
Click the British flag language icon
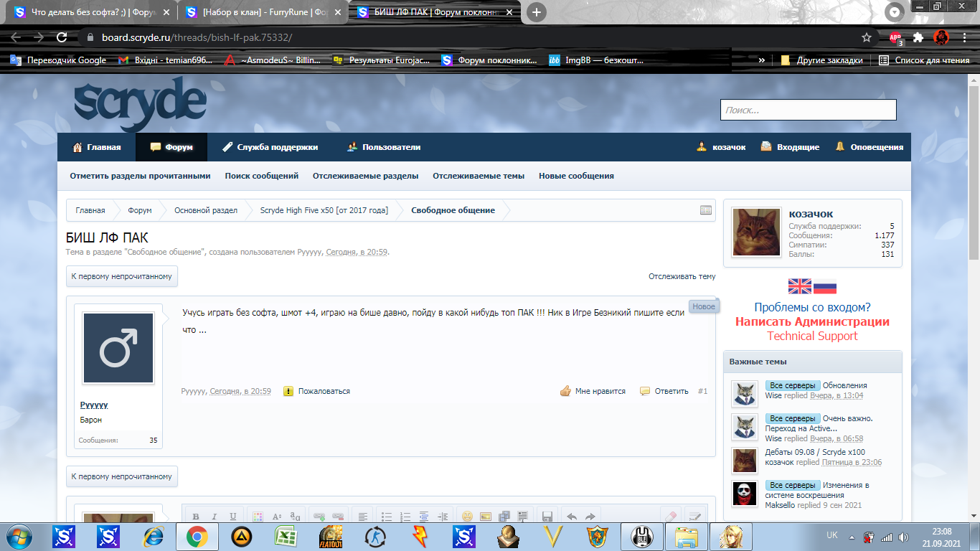(800, 286)
